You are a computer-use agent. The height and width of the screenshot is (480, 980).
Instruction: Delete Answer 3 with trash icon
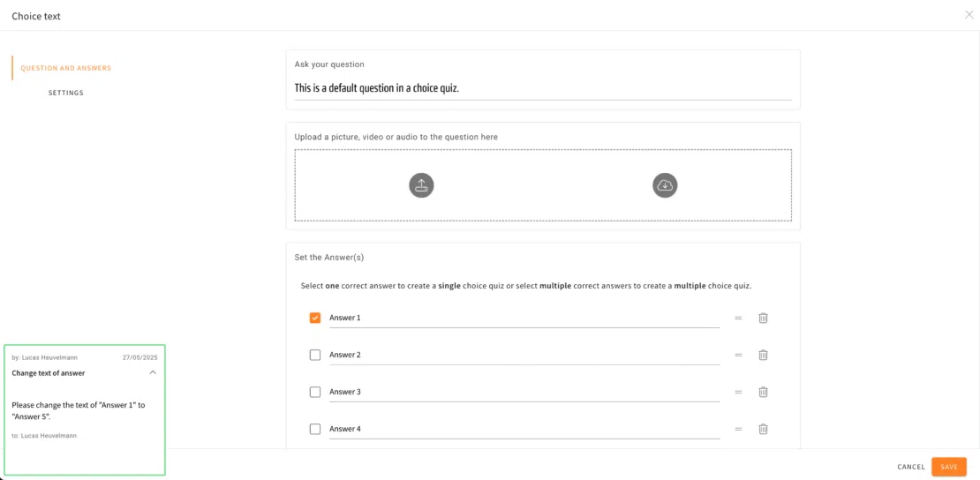[763, 392]
